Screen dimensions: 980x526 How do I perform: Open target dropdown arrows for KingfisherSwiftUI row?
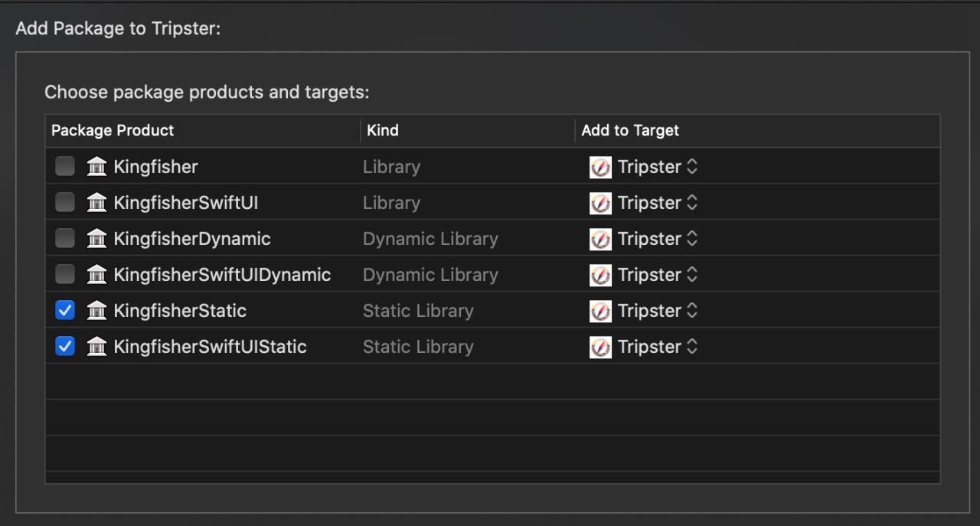[692, 203]
